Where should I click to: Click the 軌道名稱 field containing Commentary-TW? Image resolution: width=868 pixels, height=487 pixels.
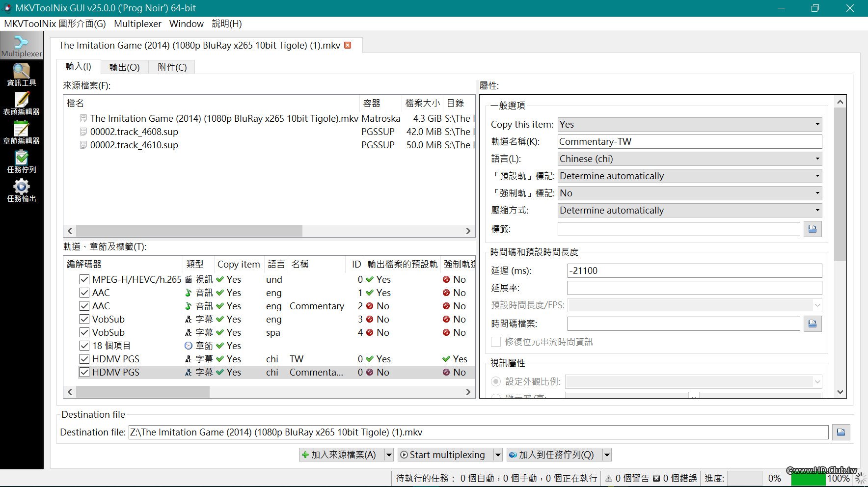(x=690, y=141)
